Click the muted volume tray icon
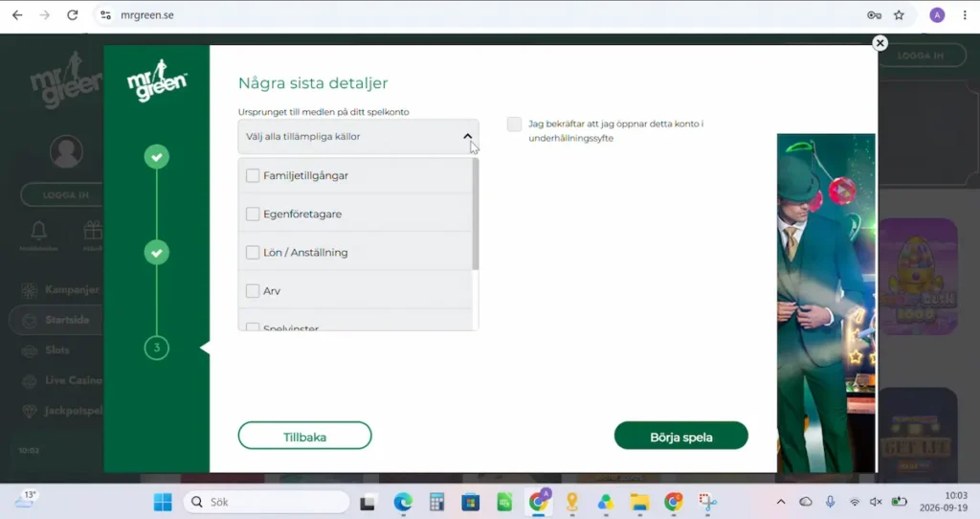 (x=877, y=502)
